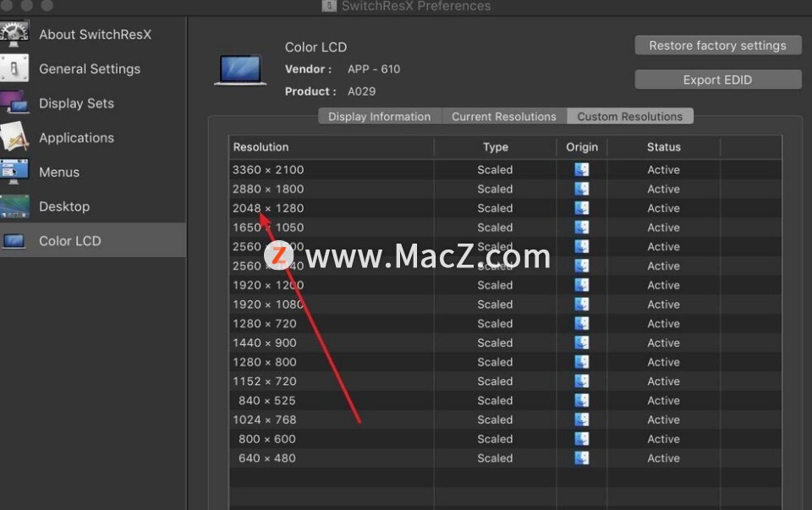Screen dimensions: 812x510
Task: Select the 1280 × 720 resolution row
Action: coord(506,324)
